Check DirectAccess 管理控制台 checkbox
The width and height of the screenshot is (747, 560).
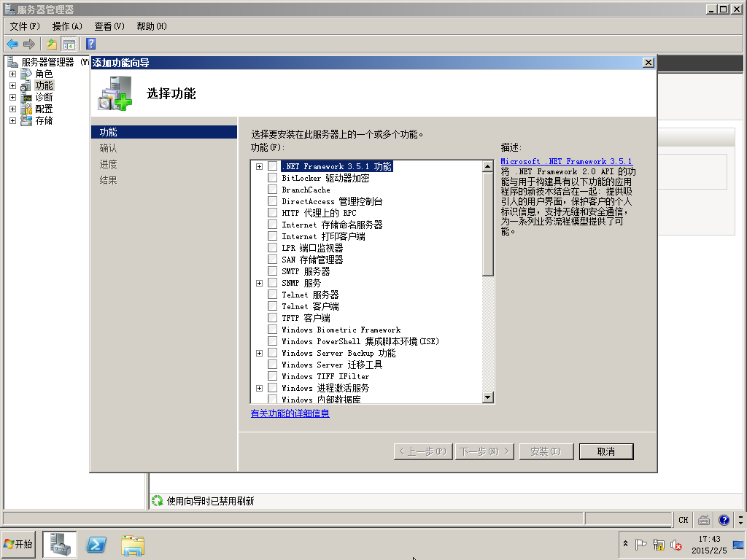point(273,201)
